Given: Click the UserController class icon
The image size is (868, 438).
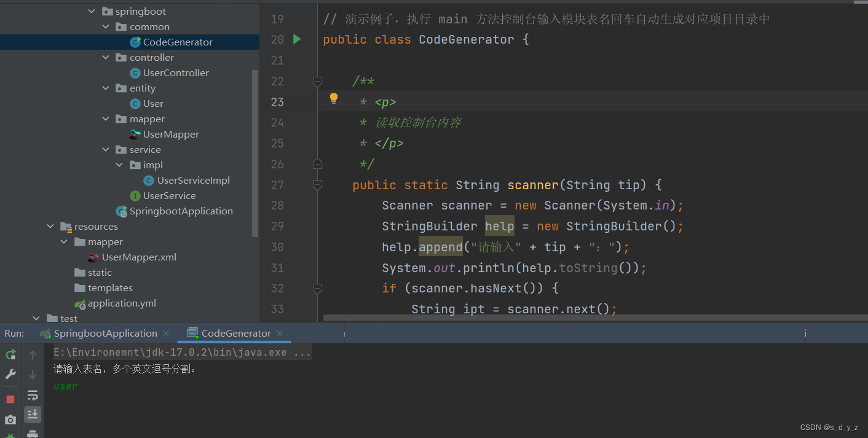Looking at the screenshot, I should (x=135, y=72).
